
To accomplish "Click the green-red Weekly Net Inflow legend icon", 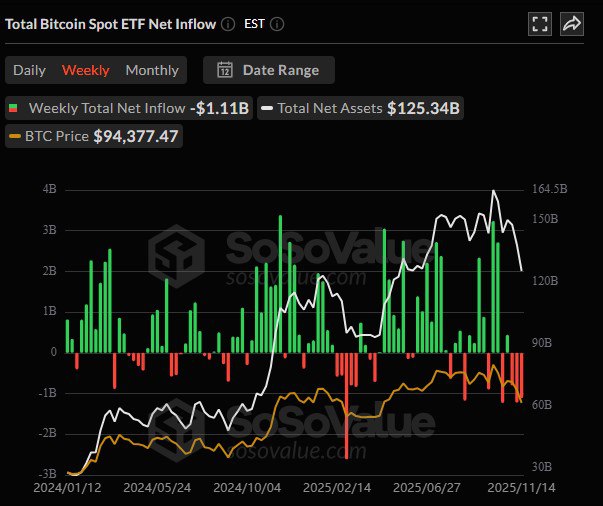I will click(14, 108).
